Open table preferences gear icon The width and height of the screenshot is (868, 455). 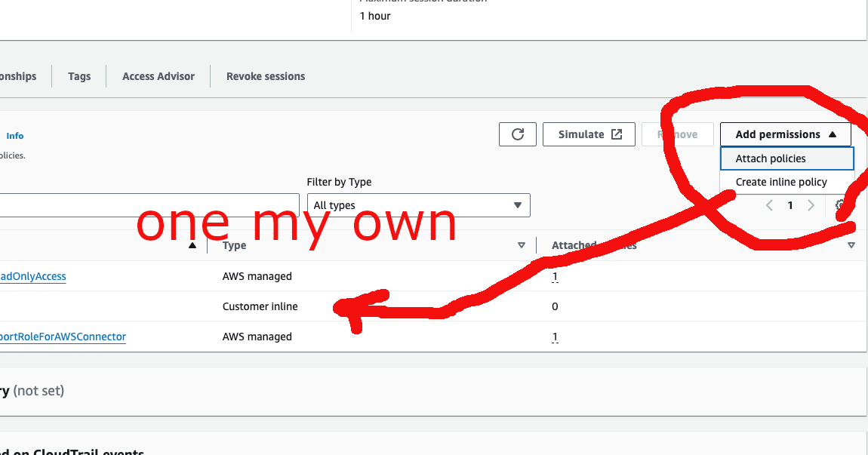[x=841, y=205]
